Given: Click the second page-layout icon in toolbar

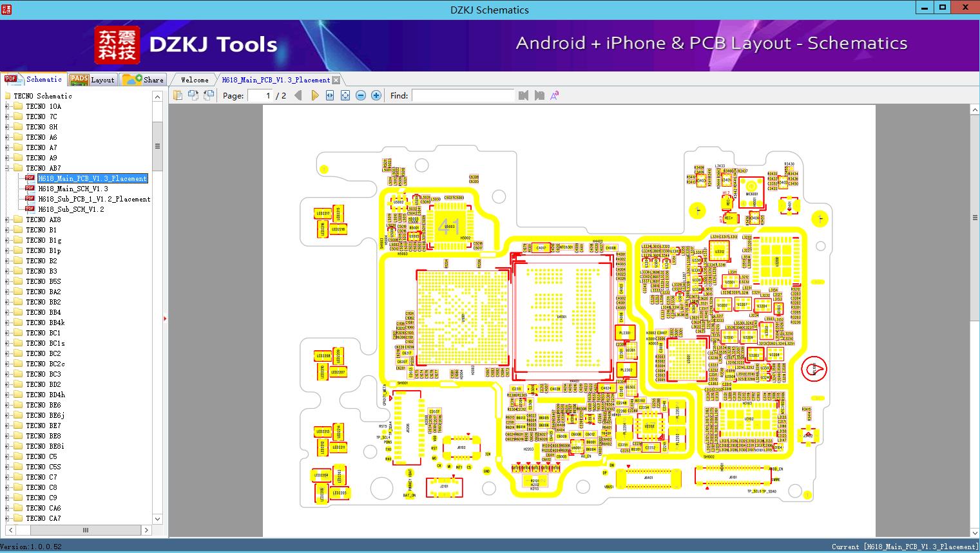Looking at the screenshot, I should (193, 95).
